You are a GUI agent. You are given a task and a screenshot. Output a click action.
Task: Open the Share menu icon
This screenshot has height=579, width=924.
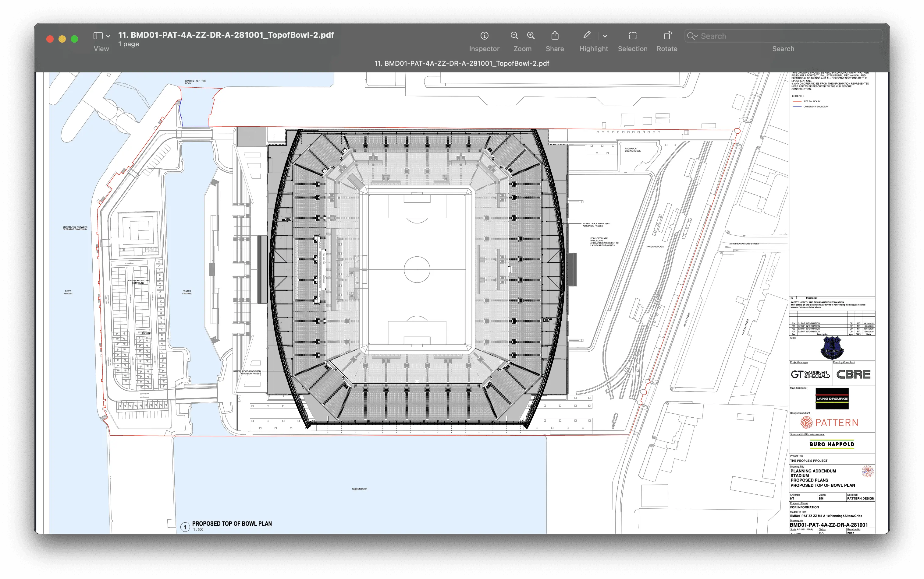555,36
